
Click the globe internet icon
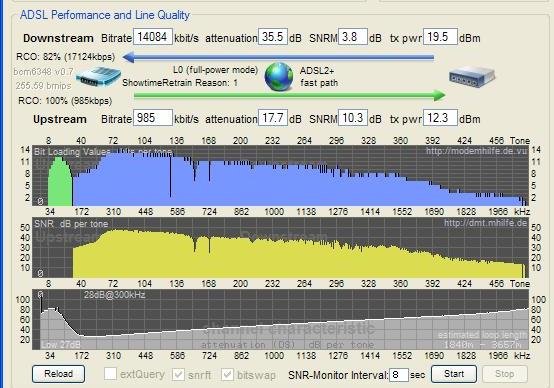(x=279, y=77)
